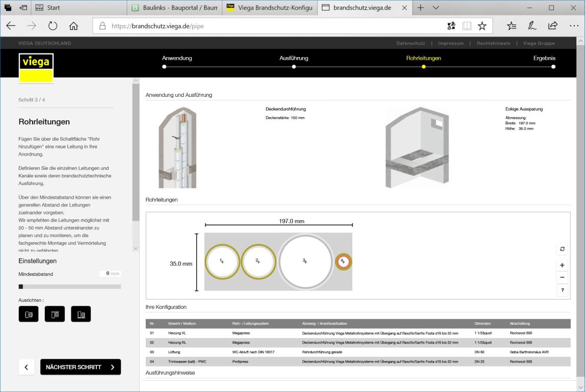Zoom in on the pipe layout

point(562,265)
